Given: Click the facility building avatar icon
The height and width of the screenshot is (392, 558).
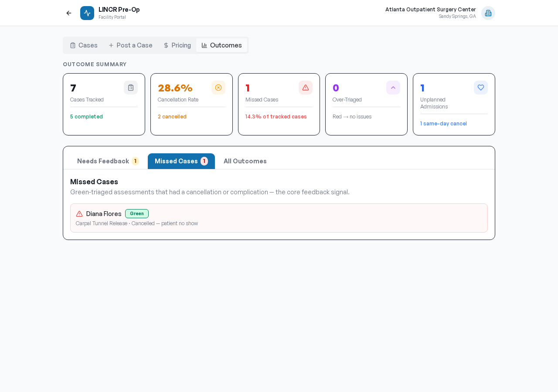Looking at the screenshot, I should [488, 13].
